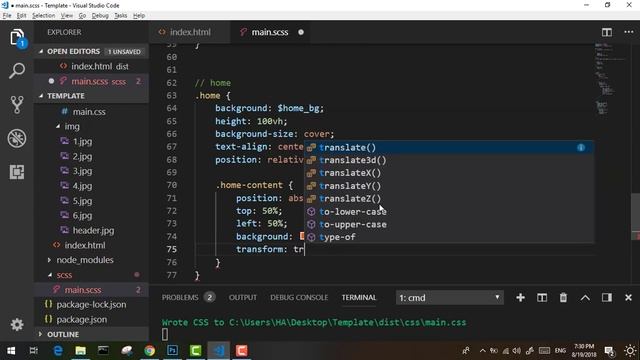Screen dimensions: 640x360
Task: Open header.jpg in the file tree
Action: [x=92, y=230]
